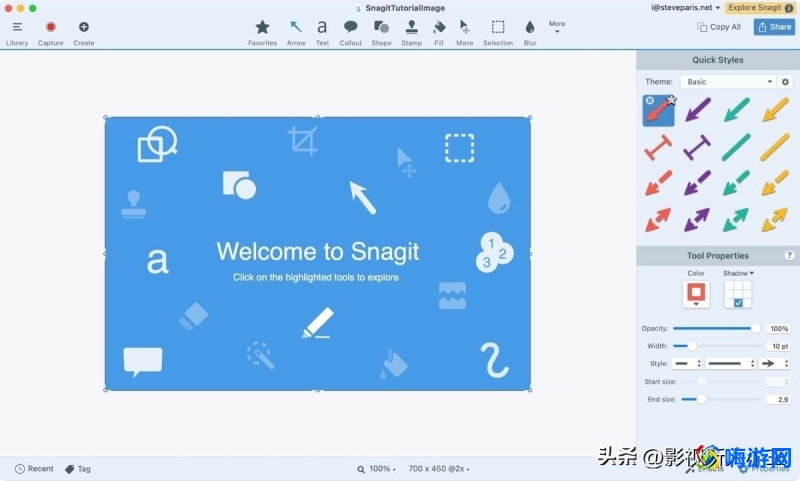Click the Copy All button
Viewport: 800px width, 481px height.
tap(719, 27)
